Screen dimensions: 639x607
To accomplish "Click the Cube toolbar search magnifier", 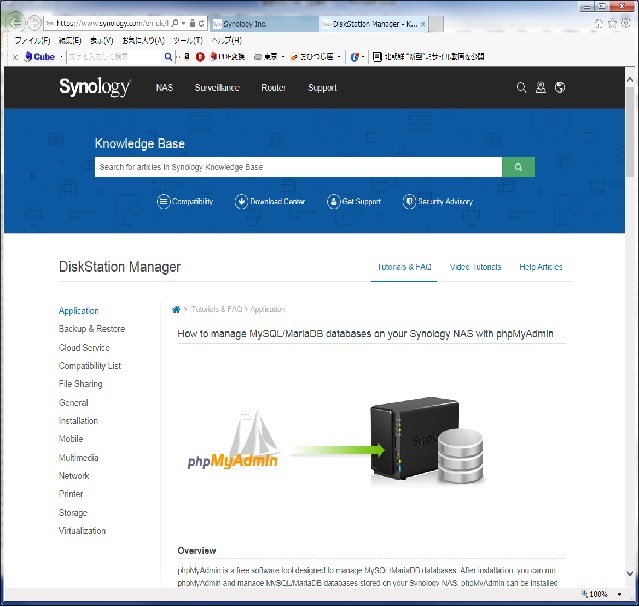I will (x=168, y=57).
